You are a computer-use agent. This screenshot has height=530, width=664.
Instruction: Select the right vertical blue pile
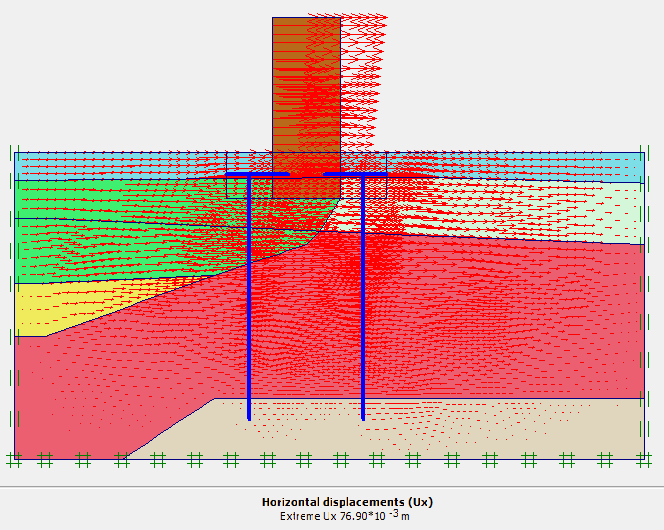(363, 300)
